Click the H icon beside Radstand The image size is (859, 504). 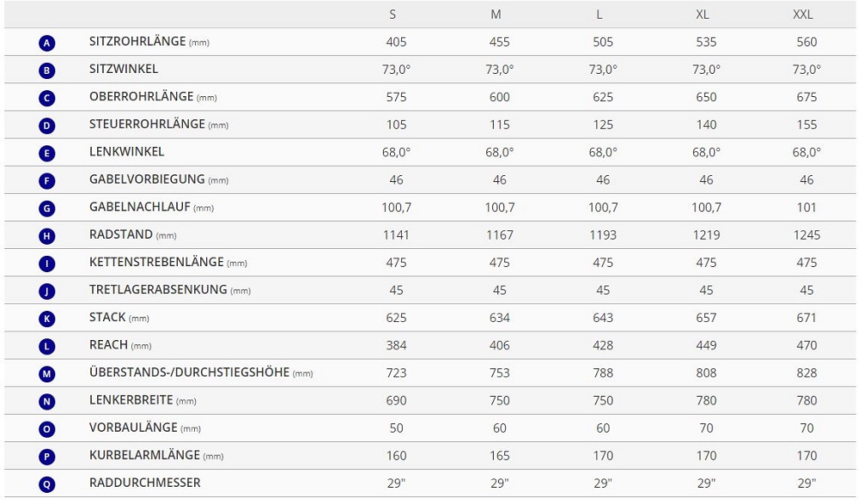click(x=47, y=235)
